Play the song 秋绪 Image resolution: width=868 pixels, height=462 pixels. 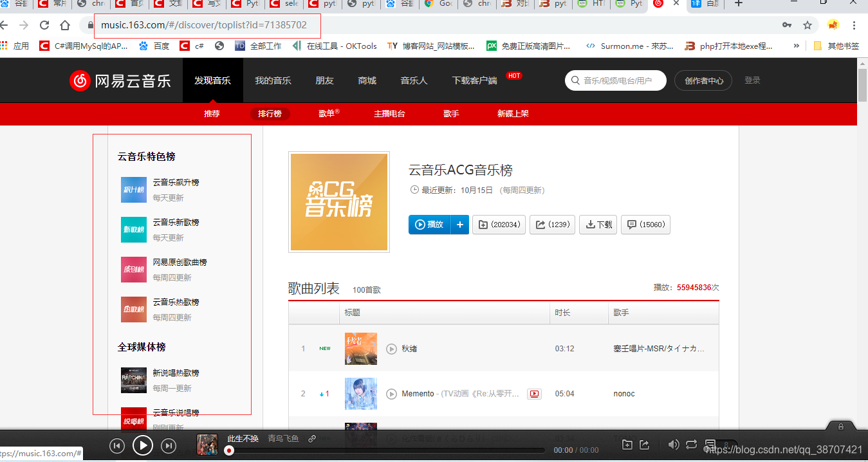pyautogui.click(x=391, y=349)
